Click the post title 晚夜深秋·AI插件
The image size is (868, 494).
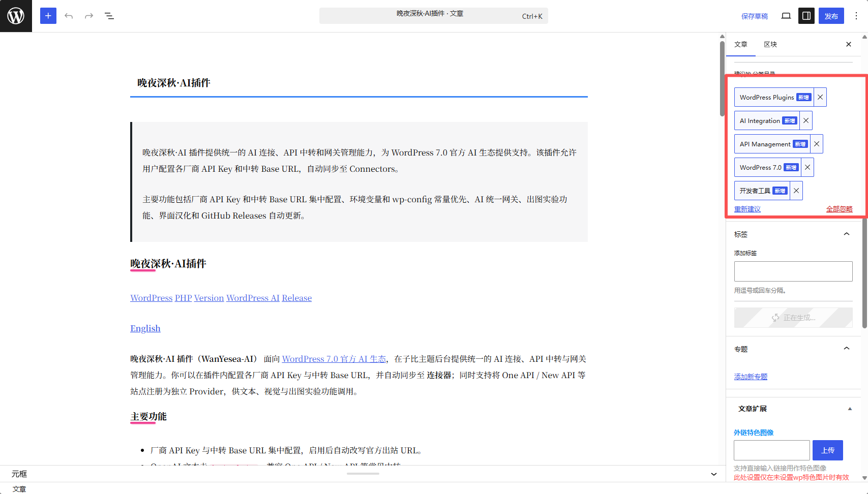(173, 83)
